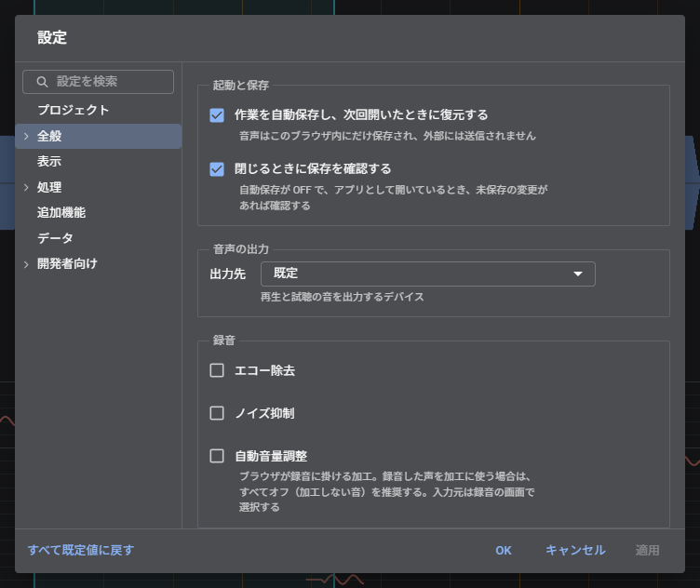
Task: Uncheck 作業を自動保存し、次回開いたときに復元する
Action: point(217,115)
